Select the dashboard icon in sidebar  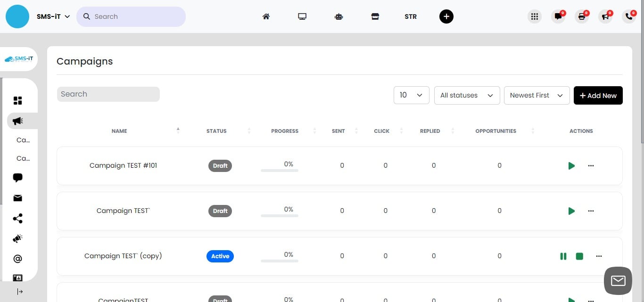18,101
